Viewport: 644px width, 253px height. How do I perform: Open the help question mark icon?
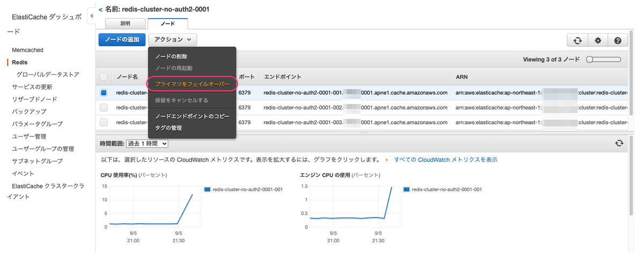tap(618, 40)
